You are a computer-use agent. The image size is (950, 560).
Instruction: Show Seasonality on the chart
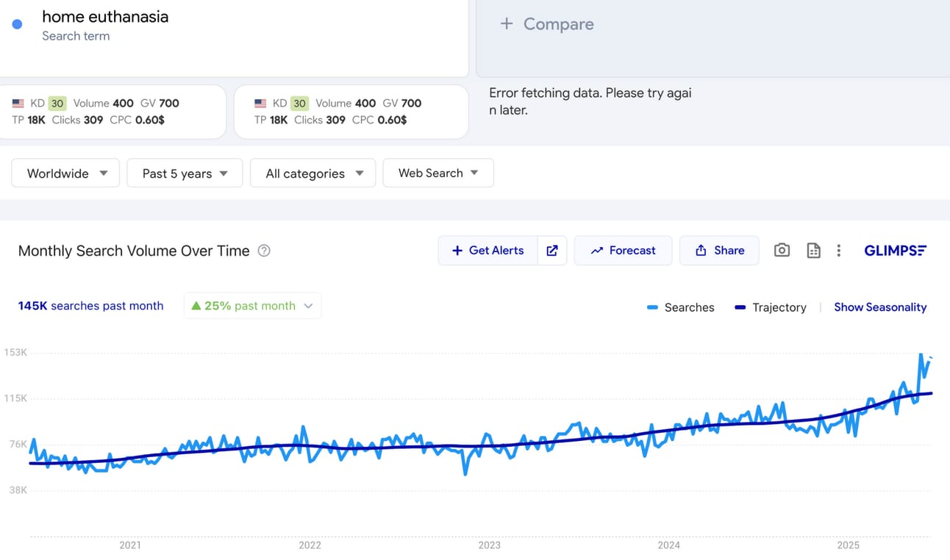point(879,307)
